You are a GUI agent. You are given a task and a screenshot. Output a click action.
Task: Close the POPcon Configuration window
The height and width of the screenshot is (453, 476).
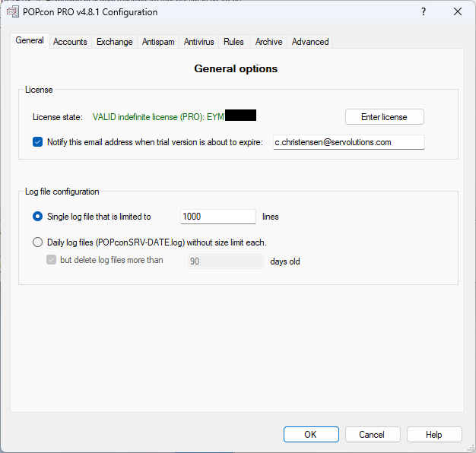tap(458, 12)
